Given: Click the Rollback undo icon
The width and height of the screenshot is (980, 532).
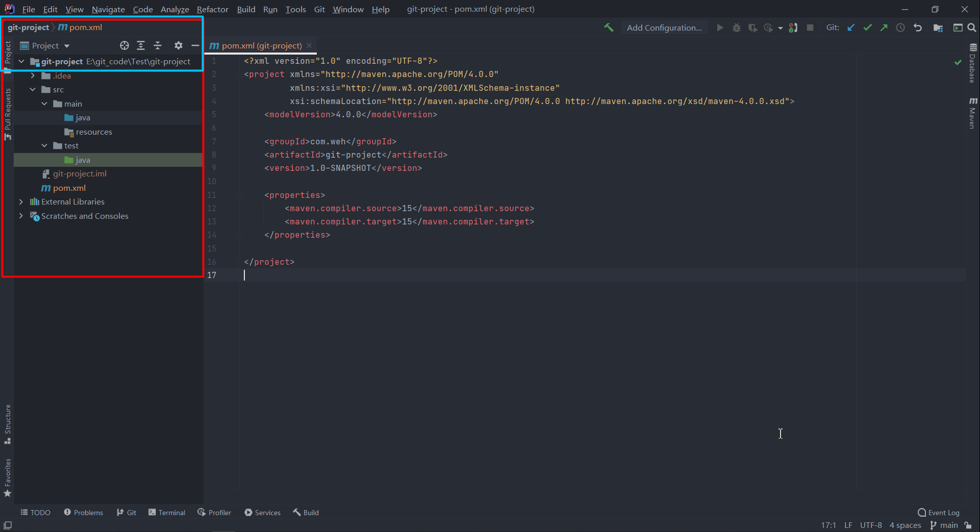Looking at the screenshot, I should (918, 28).
